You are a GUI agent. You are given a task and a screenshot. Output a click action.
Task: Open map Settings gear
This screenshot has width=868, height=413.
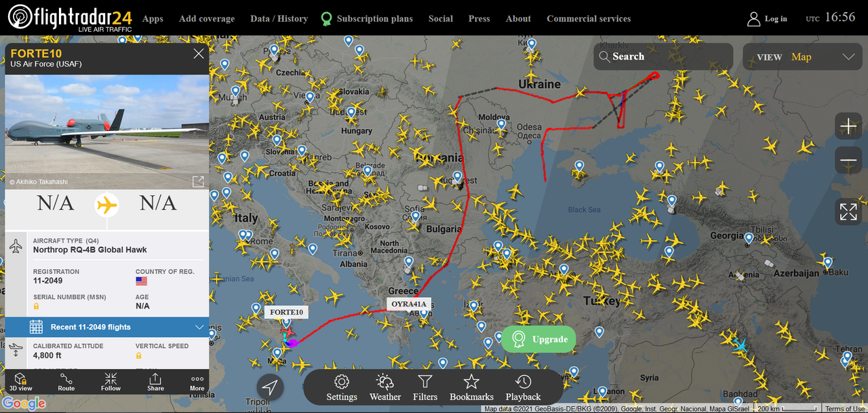(x=342, y=388)
